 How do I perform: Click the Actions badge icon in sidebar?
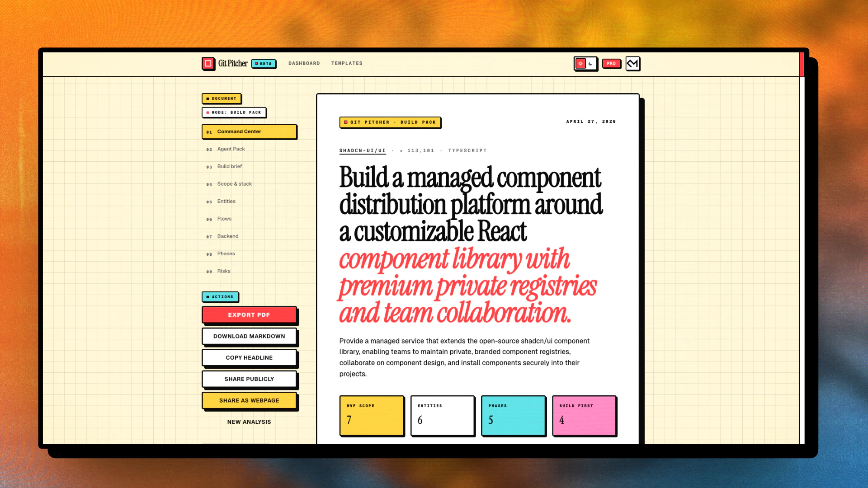click(x=208, y=297)
